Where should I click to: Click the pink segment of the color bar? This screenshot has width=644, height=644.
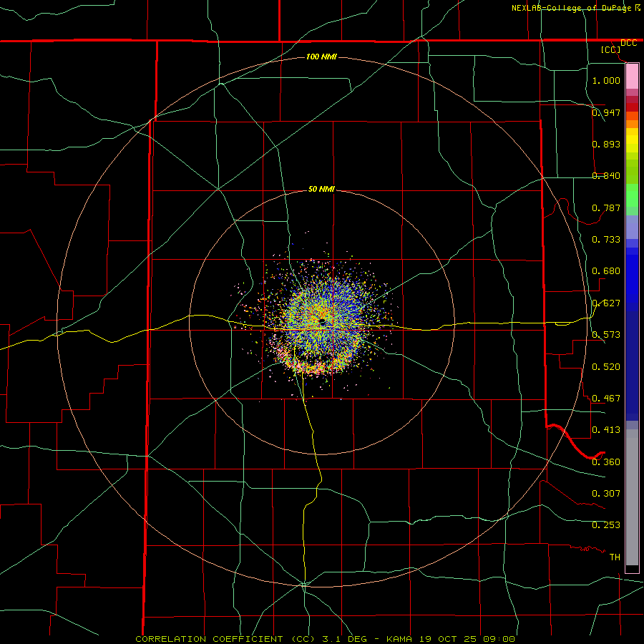pos(632,77)
